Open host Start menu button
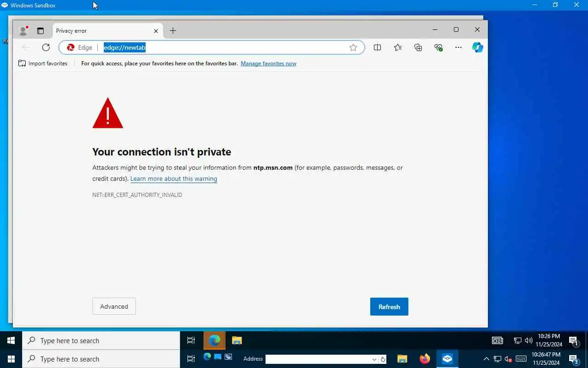 11,359
